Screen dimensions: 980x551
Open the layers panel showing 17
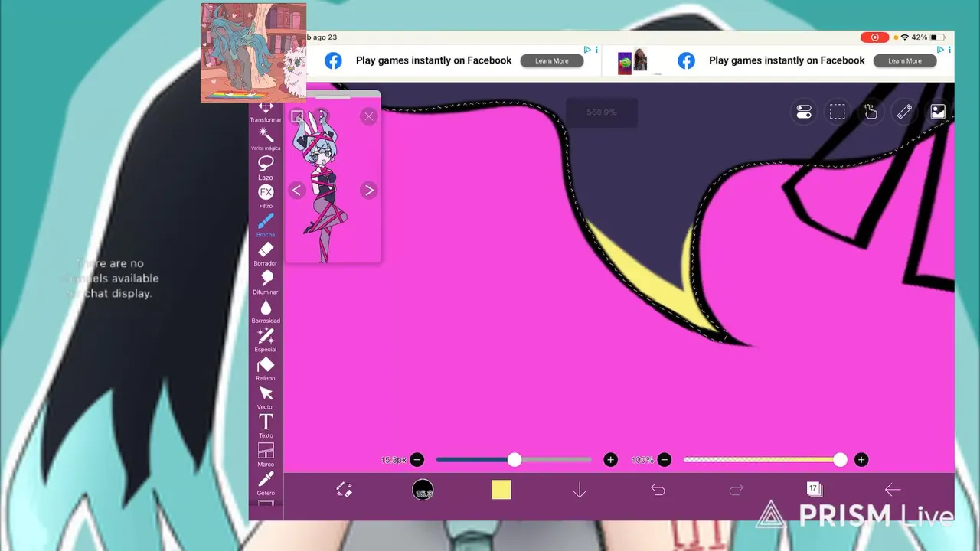(815, 490)
